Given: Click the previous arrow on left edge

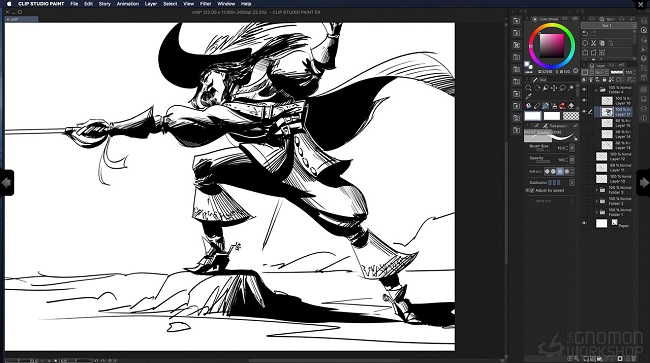Looking at the screenshot, I should tap(7, 182).
